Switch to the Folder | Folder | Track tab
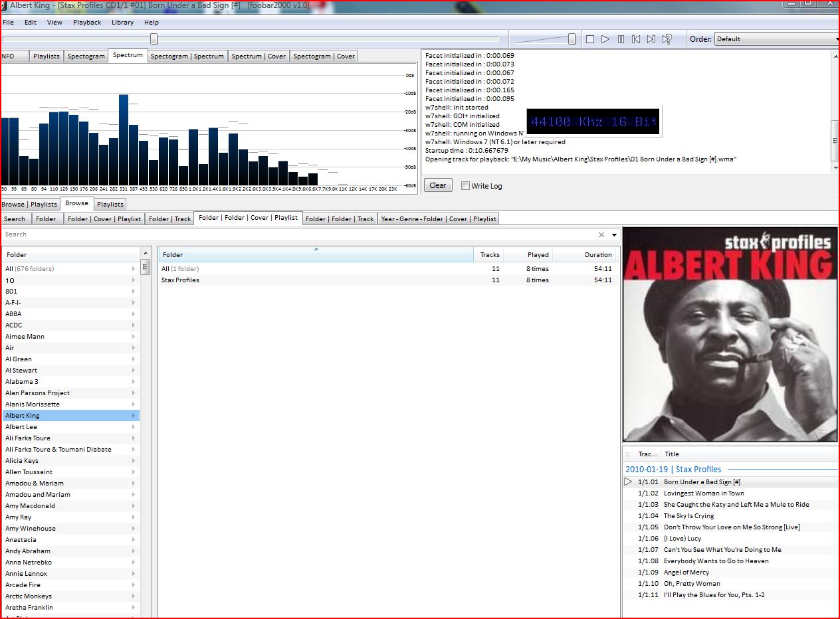 [340, 219]
